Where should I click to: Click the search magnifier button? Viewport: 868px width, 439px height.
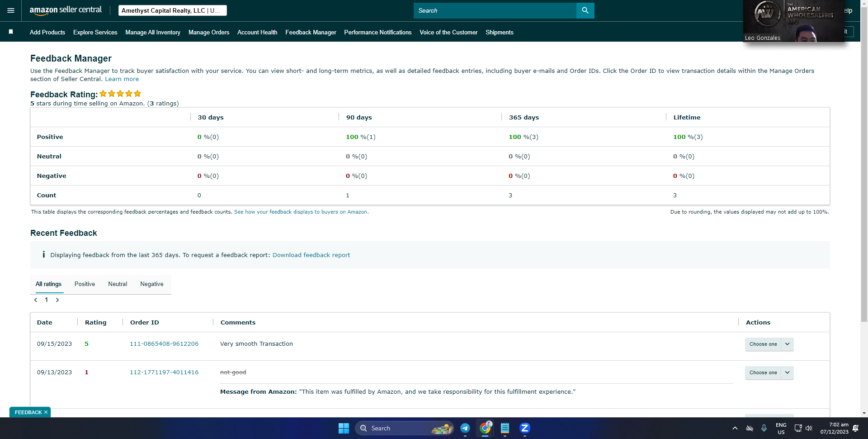585,10
